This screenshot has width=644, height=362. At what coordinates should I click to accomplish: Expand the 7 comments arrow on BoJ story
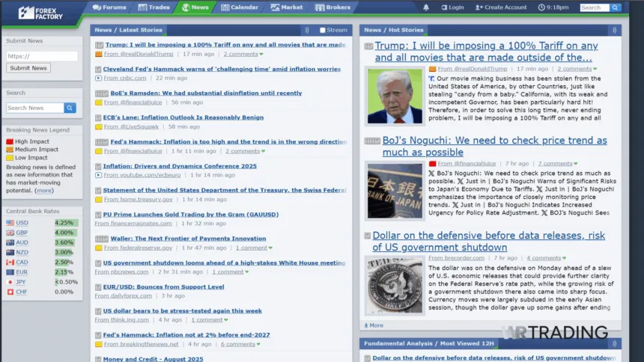coord(575,164)
